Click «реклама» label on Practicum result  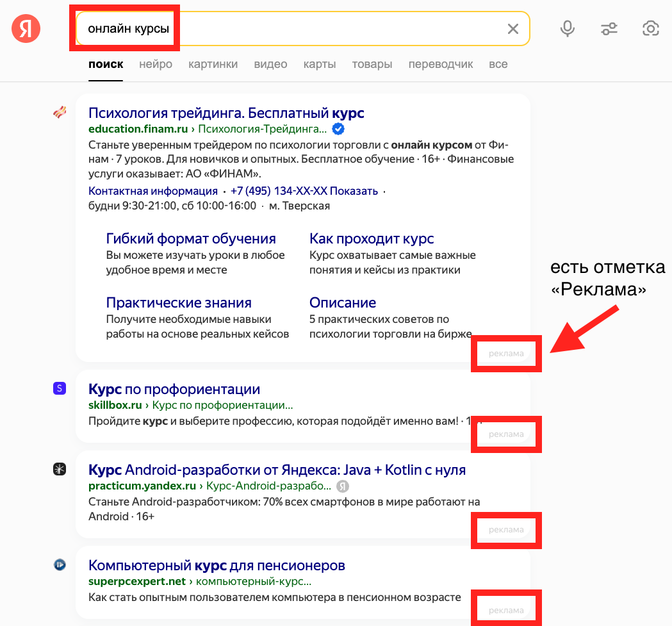click(x=506, y=530)
